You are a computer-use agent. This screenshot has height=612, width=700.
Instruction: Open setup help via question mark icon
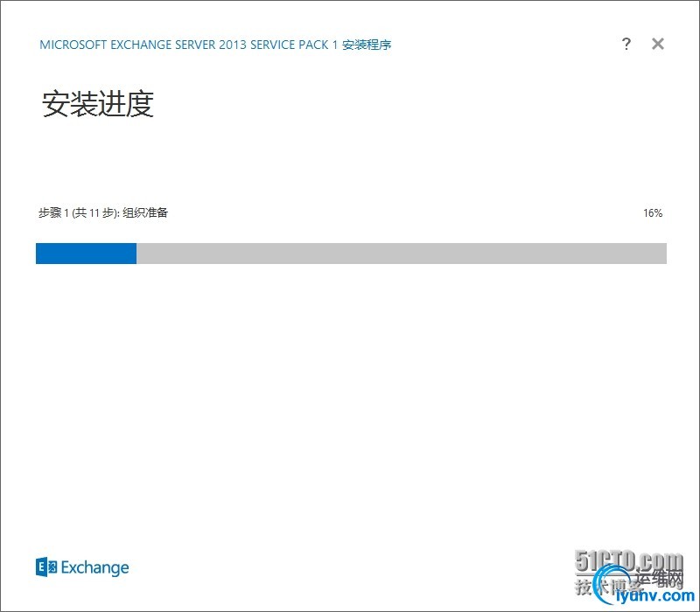(x=626, y=44)
